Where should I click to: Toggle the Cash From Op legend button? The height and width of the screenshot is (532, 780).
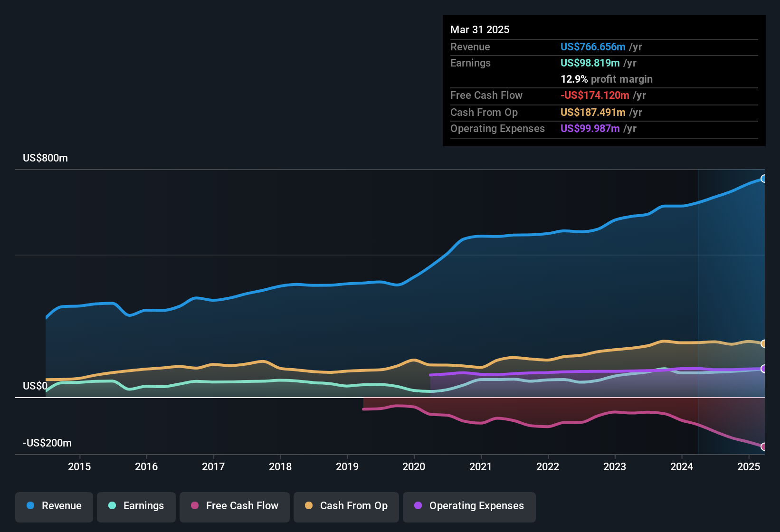(x=346, y=506)
